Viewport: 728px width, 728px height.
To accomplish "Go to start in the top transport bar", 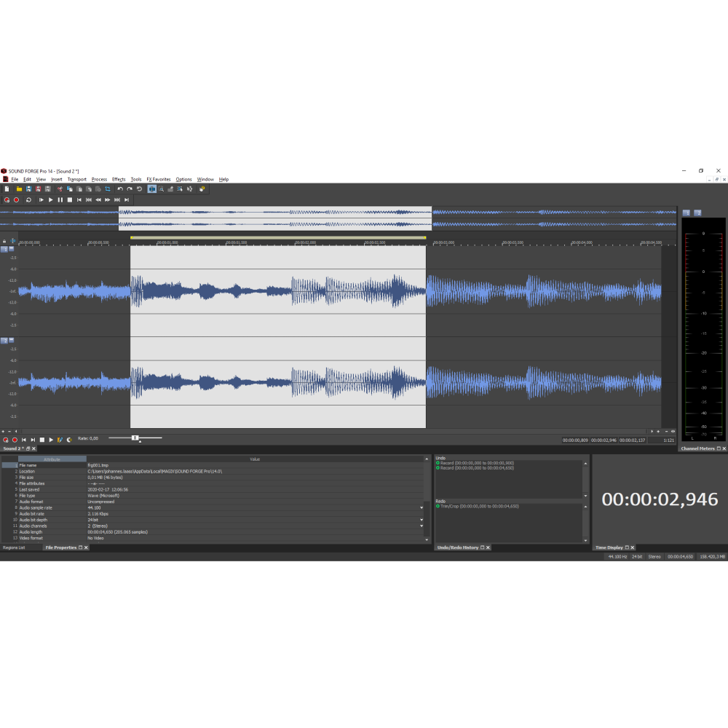I will click(79, 199).
